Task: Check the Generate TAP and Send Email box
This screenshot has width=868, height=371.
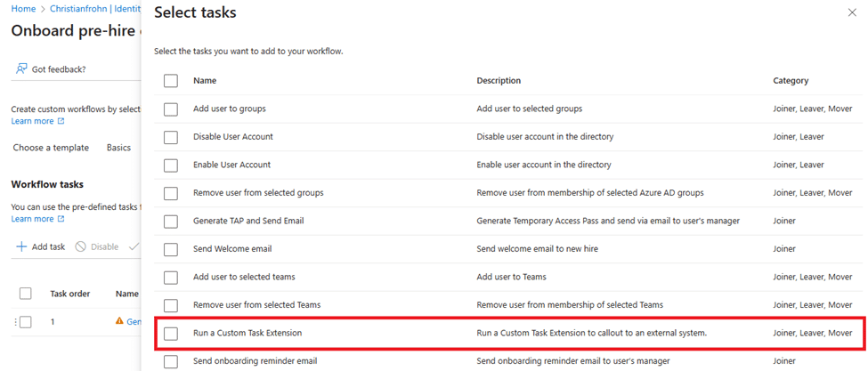Action: point(171,222)
